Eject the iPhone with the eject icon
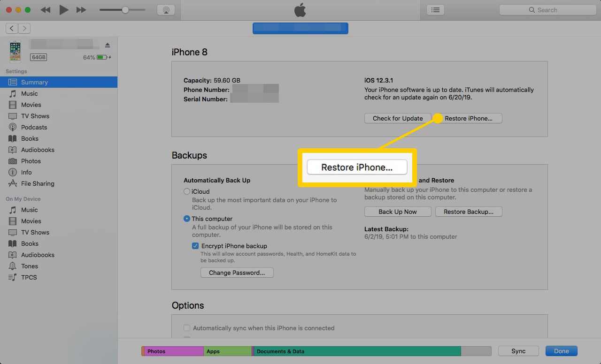 (108, 45)
